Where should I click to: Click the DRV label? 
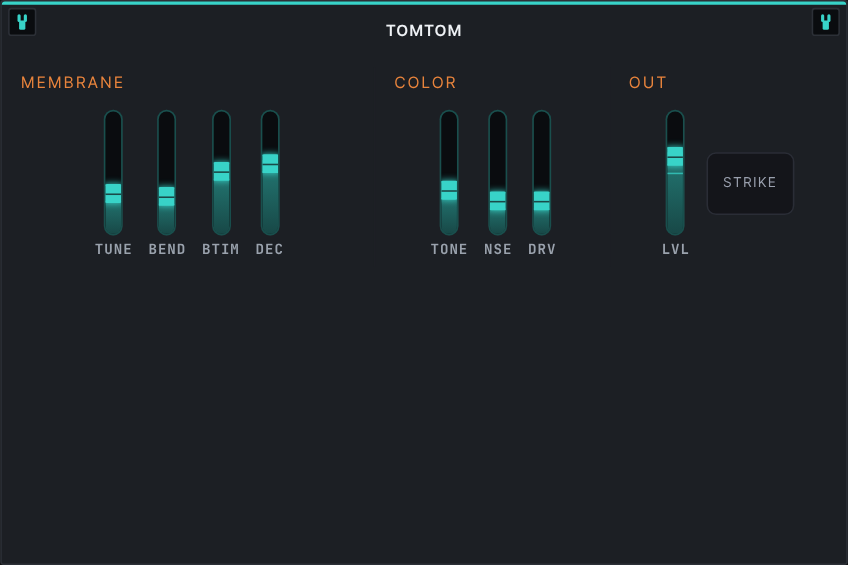(542, 249)
